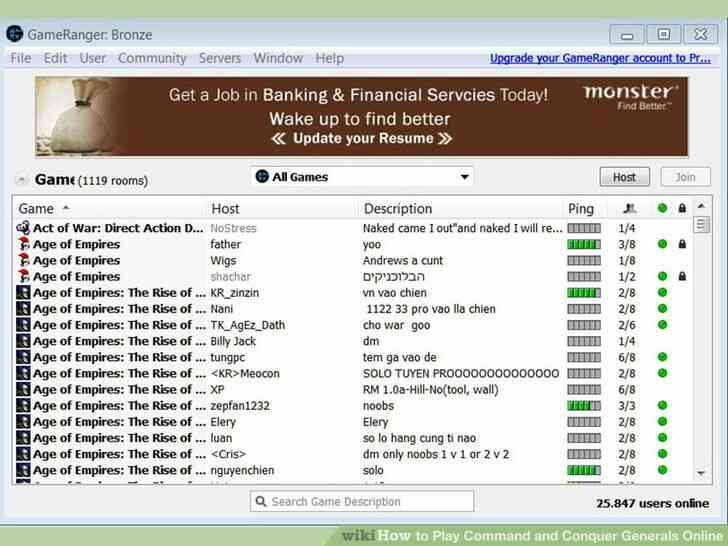Click game icon in father's Age of Empires row
The width and height of the screenshot is (728, 546).
pos(23,244)
